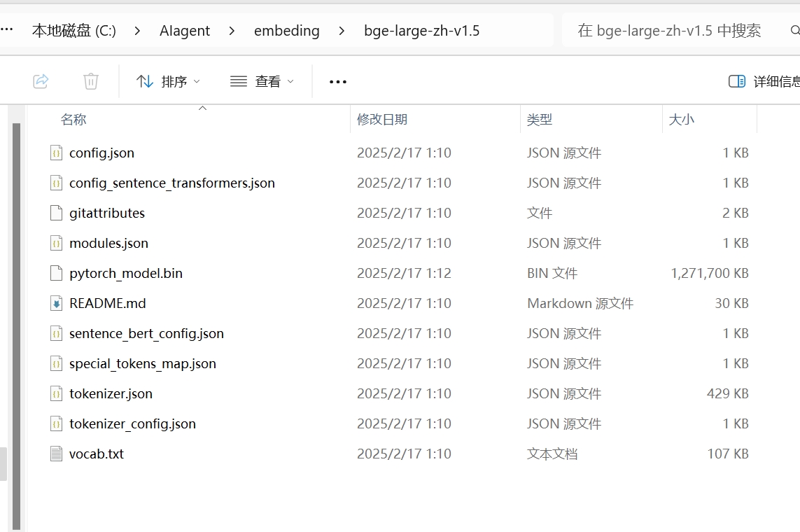Select tokenizer_config.json file name
The height and width of the screenshot is (532, 800).
click(x=133, y=424)
